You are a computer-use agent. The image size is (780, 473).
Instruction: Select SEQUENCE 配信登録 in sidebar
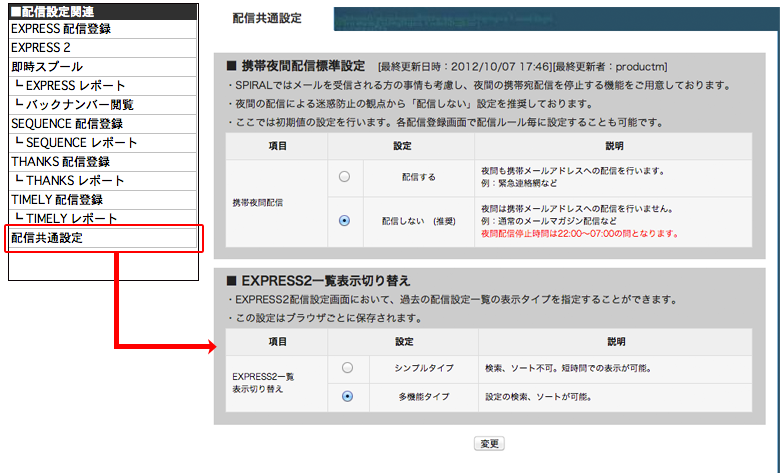(x=67, y=124)
